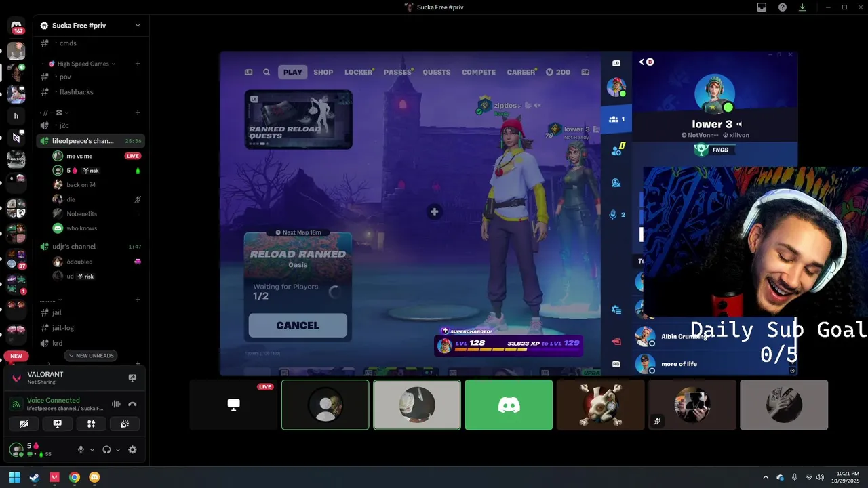Open Chrome from the taskbar

pyautogui.click(x=75, y=477)
